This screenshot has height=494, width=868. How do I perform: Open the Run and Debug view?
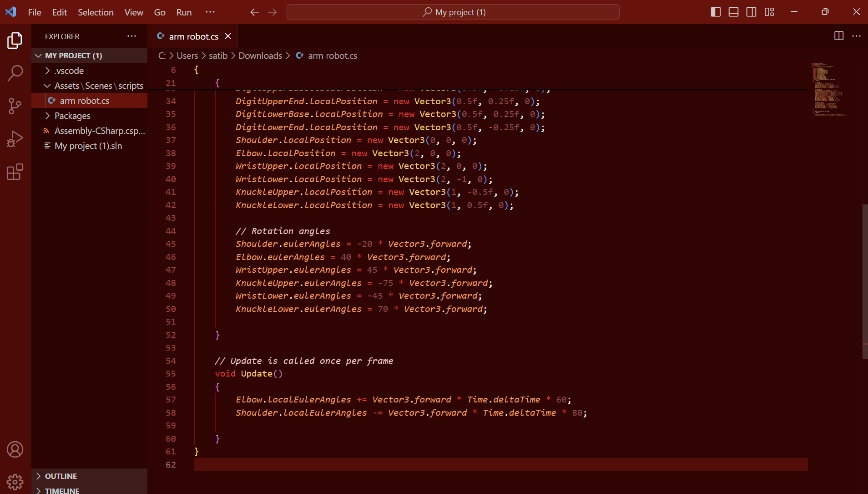(x=15, y=139)
